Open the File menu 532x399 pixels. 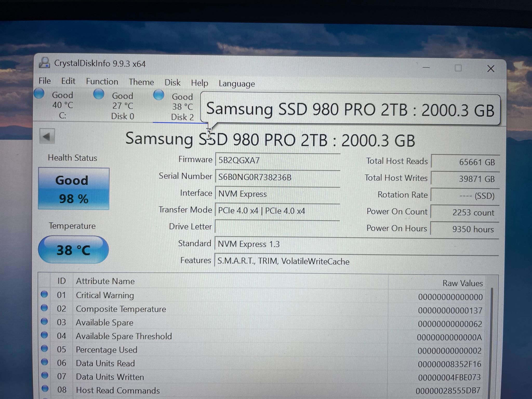pyautogui.click(x=45, y=81)
